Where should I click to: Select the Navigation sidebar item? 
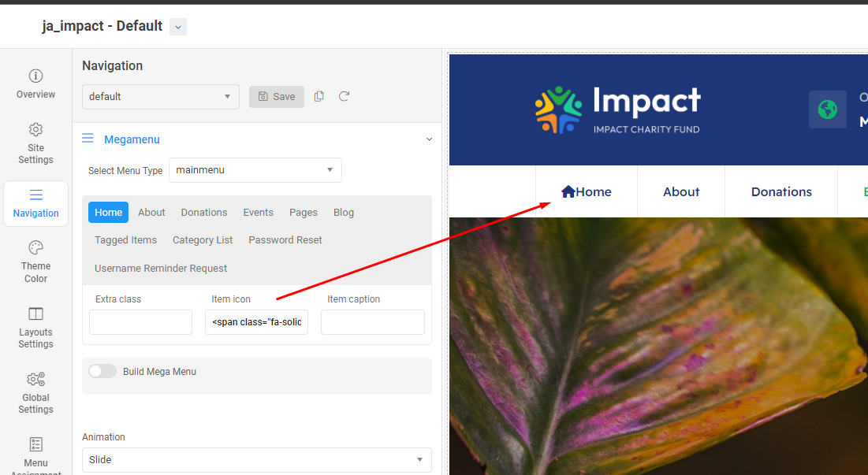[36, 203]
